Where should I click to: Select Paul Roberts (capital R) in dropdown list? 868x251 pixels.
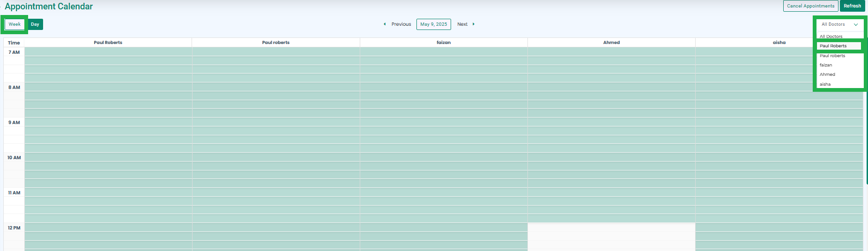tap(839, 46)
